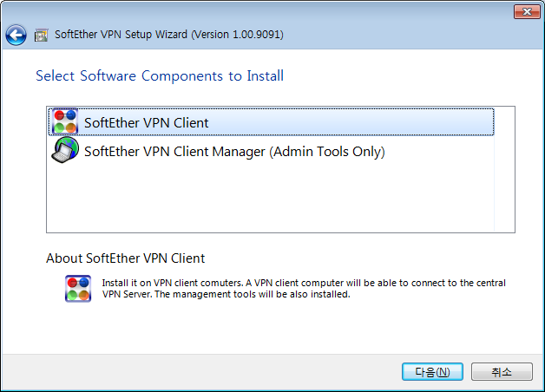545x392 pixels.
Task: Click the blank title bar area beside the title
Action: pos(400,35)
